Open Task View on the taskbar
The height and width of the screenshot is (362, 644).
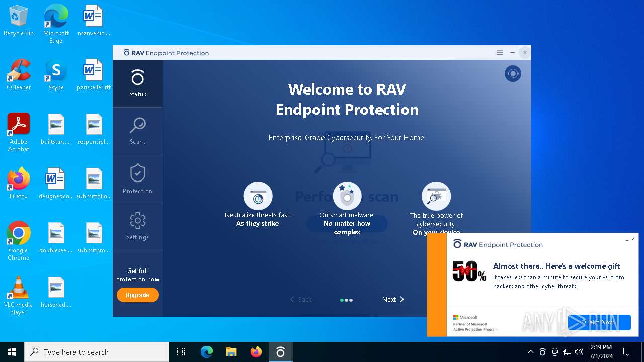coord(181,352)
